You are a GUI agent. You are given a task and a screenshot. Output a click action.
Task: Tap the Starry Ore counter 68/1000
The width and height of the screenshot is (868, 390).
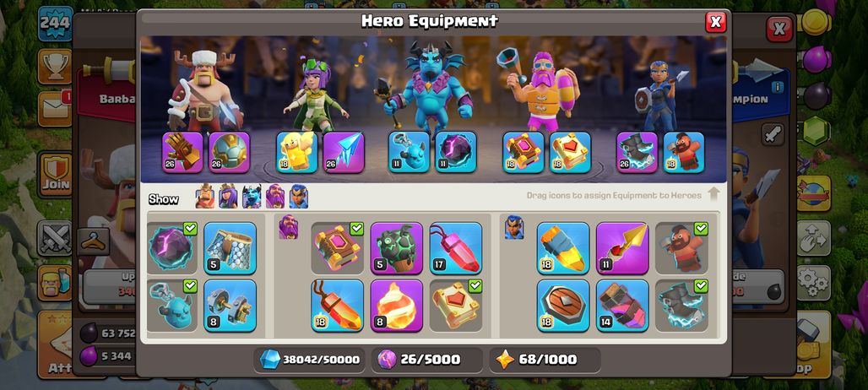545,360
